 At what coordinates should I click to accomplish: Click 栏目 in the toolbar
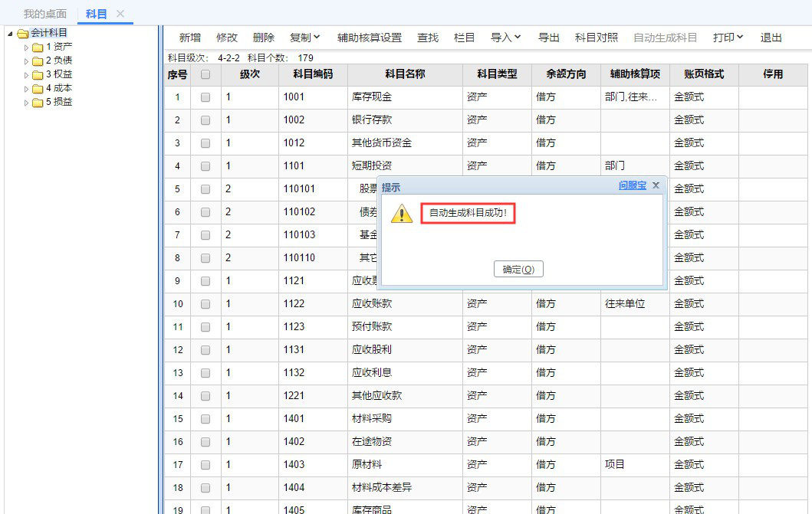click(x=464, y=38)
